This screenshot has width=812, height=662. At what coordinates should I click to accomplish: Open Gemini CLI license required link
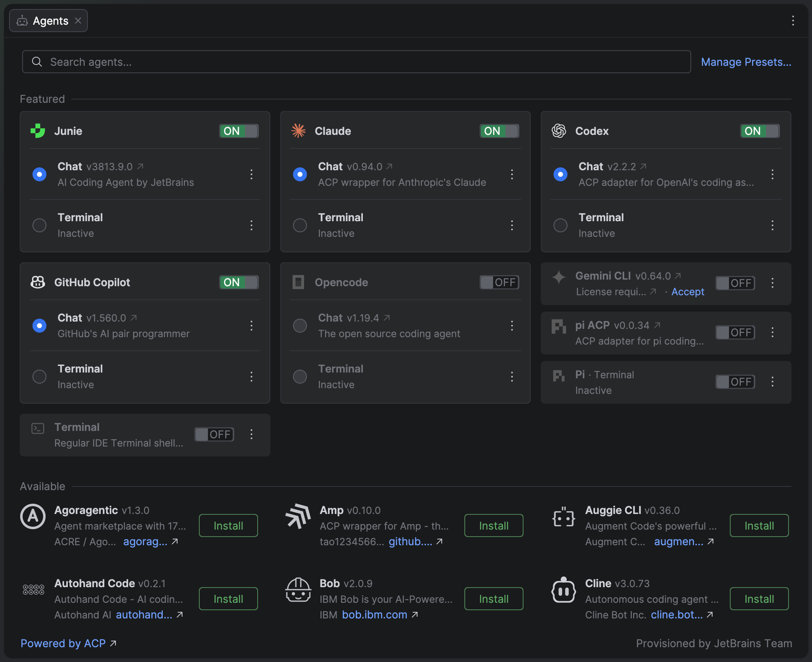coord(616,292)
